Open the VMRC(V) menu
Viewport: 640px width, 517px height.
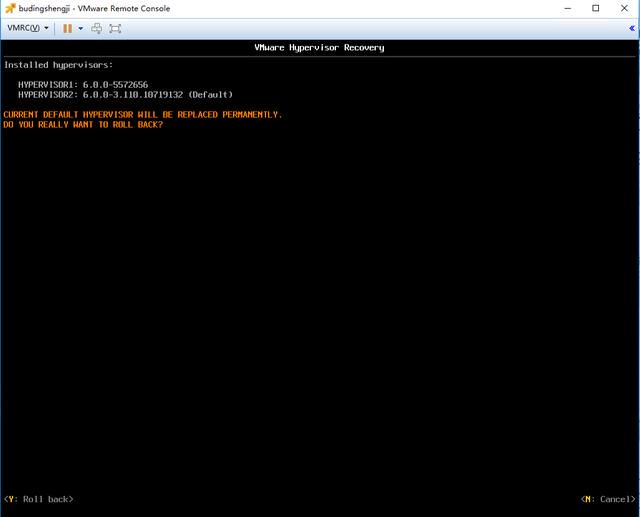[28, 28]
